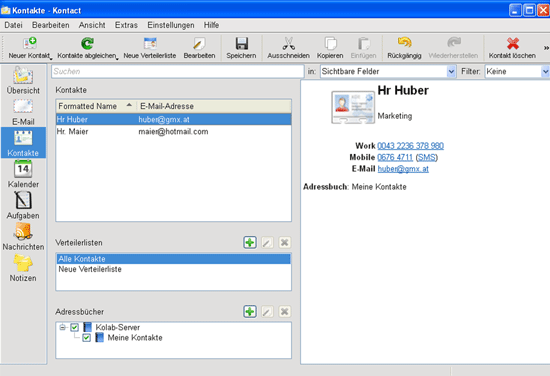Image resolution: width=550 pixels, height=376 pixels.
Task: Select Kolab-Server address book
Action: 118,327
